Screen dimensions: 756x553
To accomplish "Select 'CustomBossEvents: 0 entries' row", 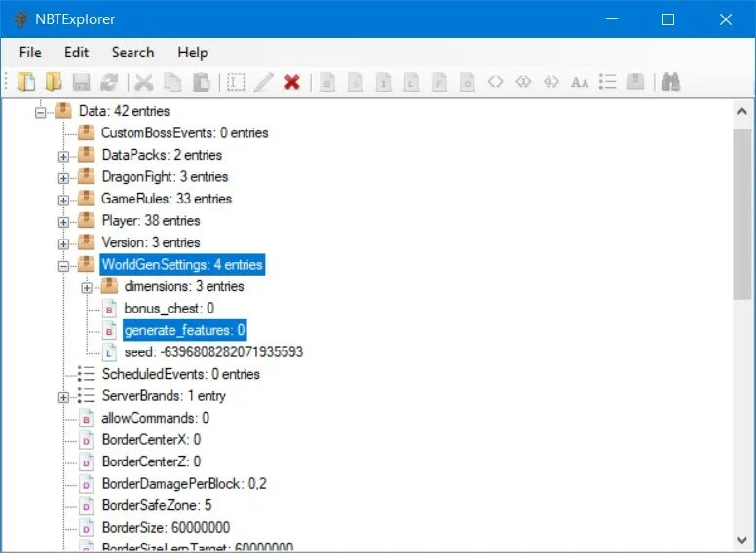I will [x=184, y=132].
